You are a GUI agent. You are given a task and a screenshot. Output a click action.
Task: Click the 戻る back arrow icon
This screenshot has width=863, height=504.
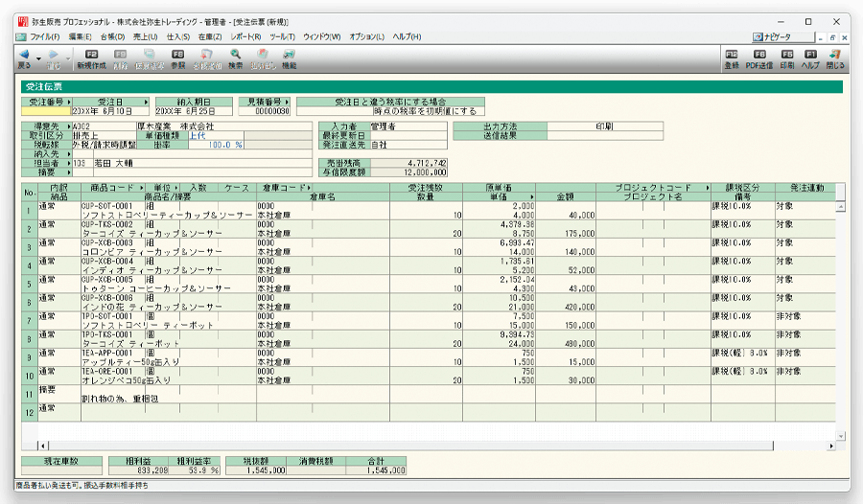(x=24, y=54)
